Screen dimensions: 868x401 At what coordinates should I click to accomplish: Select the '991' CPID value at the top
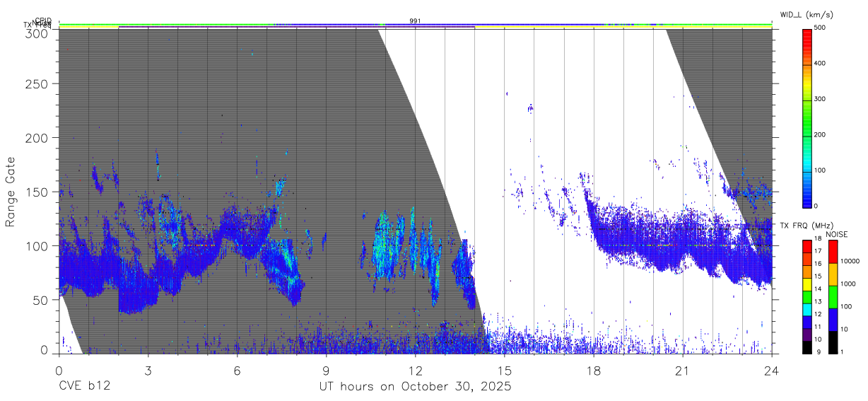coord(415,21)
